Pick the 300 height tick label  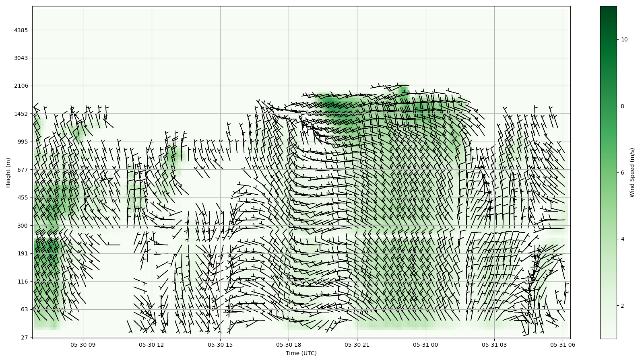[23, 226]
